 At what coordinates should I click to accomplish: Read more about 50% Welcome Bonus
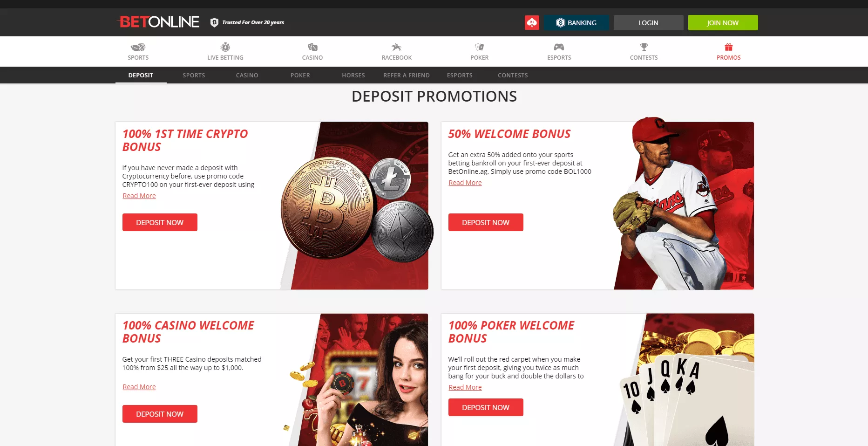click(465, 183)
